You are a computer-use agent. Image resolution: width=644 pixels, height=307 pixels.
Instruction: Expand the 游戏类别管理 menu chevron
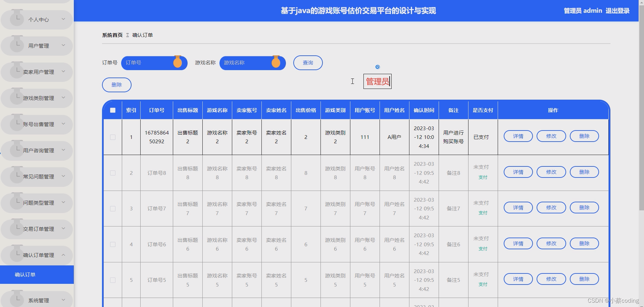[63, 98]
